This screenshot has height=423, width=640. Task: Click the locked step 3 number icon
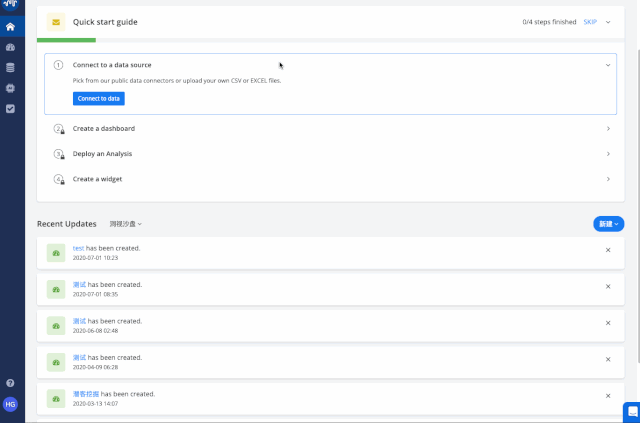pos(59,154)
